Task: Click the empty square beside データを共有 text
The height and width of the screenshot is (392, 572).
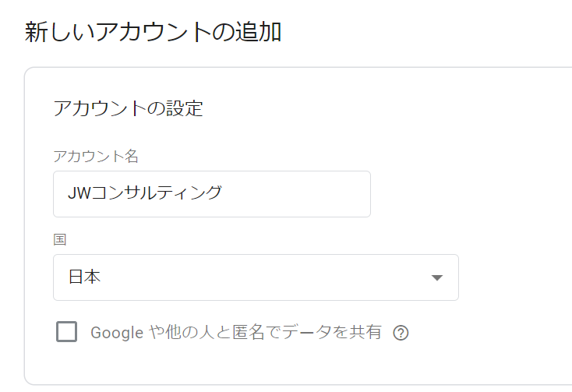Action: tap(67, 332)
